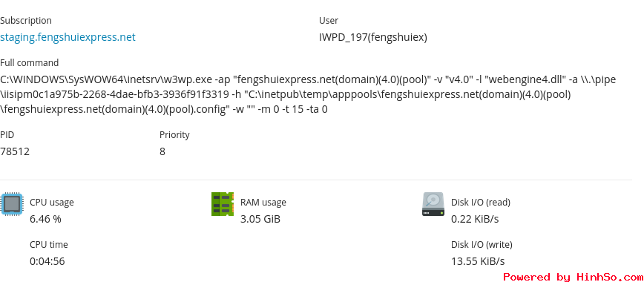Viewport: 644px width, 282px height.
Task: Click the CPU time 0:04:56 value
Action: pyautogui.click(x=47, y=261)
